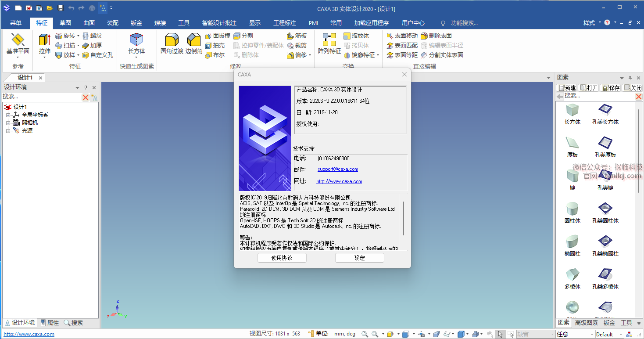Select the 圆柱体 cylinder catalog thumbnail

(x=572, y=213)
